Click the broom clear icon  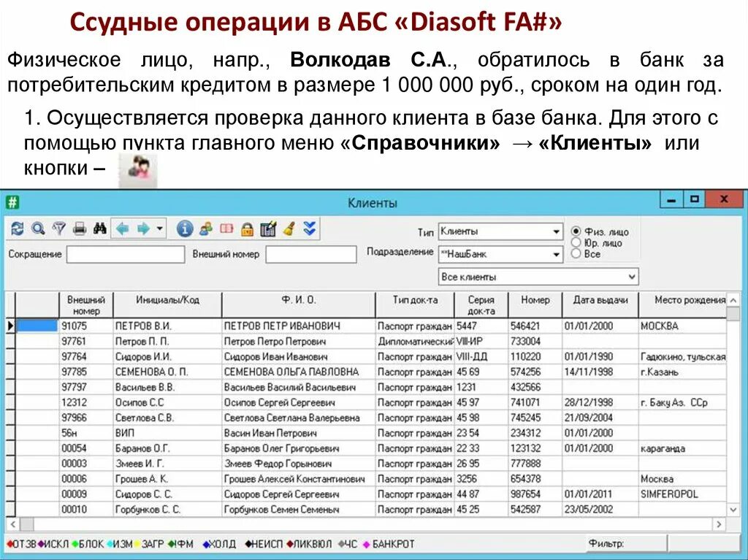[289, 229]
